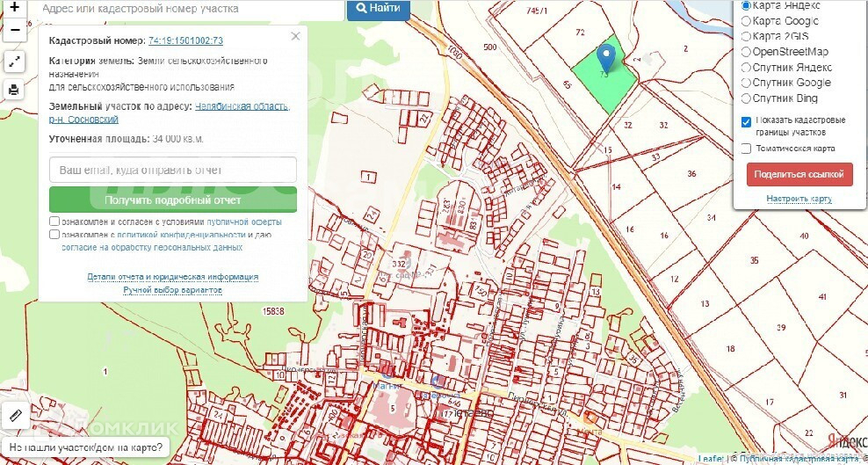The image size is (868, 465).
Task: Click parcel labeled 72 on map
Action: coord(580,33)
